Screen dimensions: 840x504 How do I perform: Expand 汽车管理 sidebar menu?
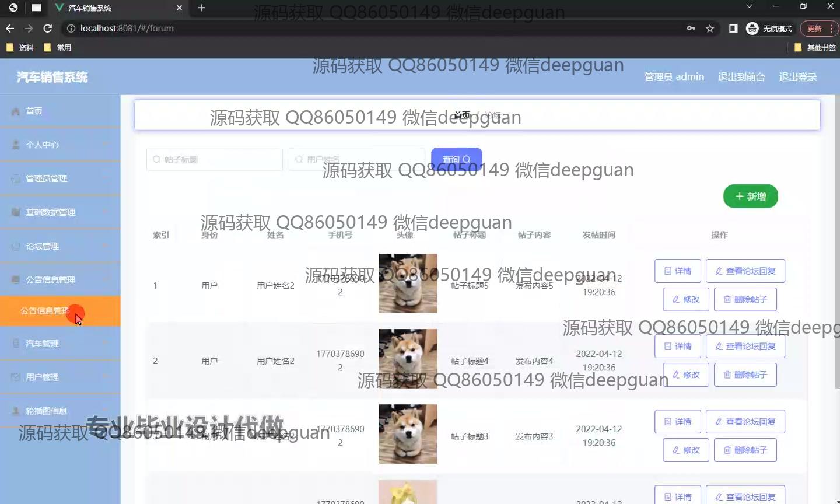(x=60, y=344)
